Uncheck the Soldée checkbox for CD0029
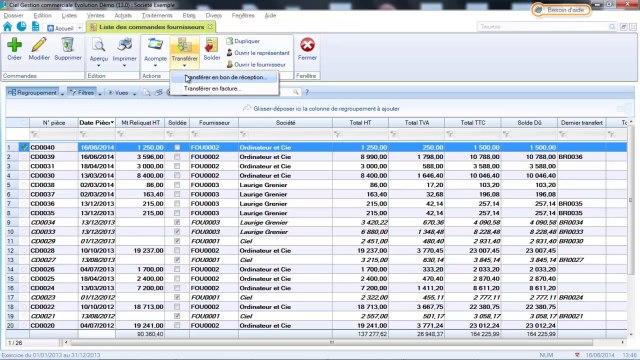The width and height of the screenshot is (640, 360). click(177, 241)
